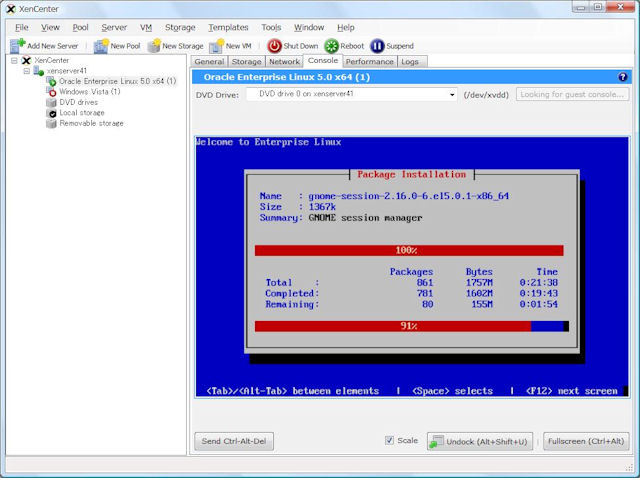Click the Local storage icon

51,113
